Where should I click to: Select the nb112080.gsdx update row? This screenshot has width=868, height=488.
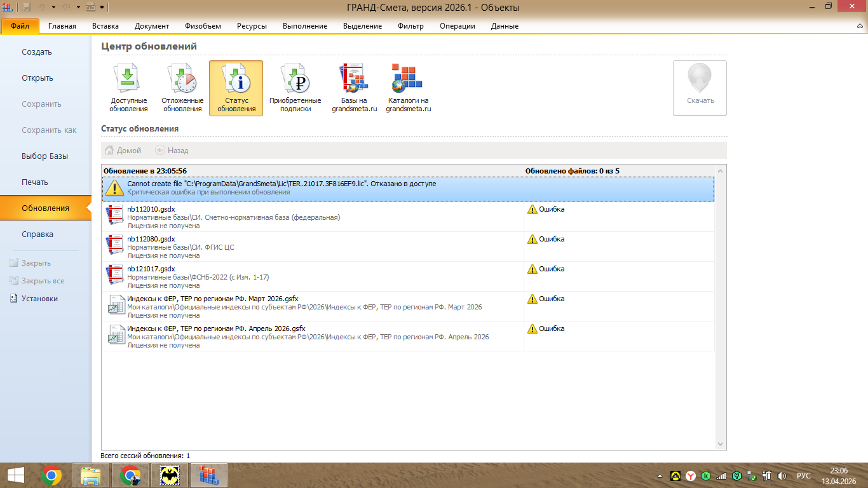(x=408, y=247)
